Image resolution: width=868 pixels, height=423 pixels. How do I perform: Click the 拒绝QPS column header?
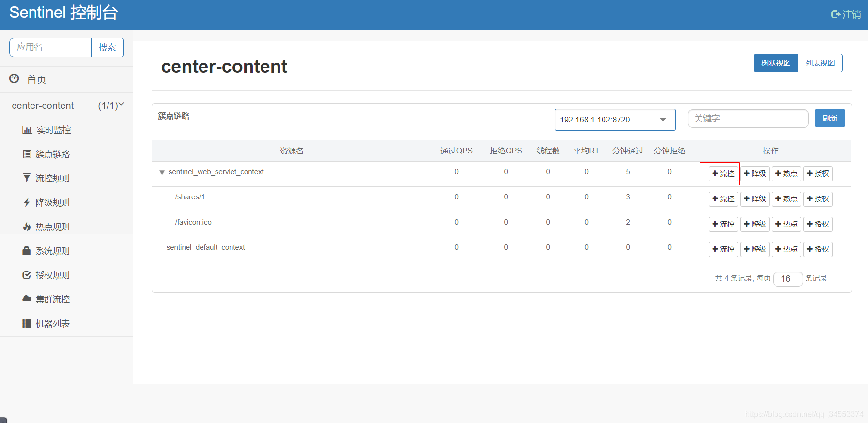[x=506, y=151]
